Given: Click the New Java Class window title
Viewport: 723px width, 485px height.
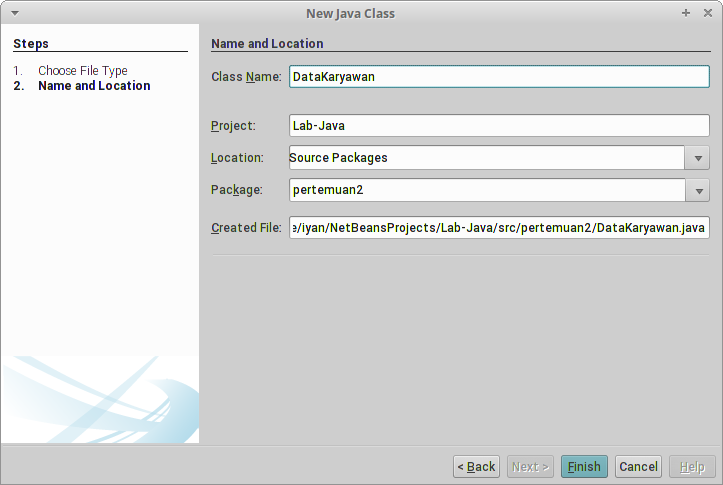Looking at the screenshot, I should tap(350, 13).
